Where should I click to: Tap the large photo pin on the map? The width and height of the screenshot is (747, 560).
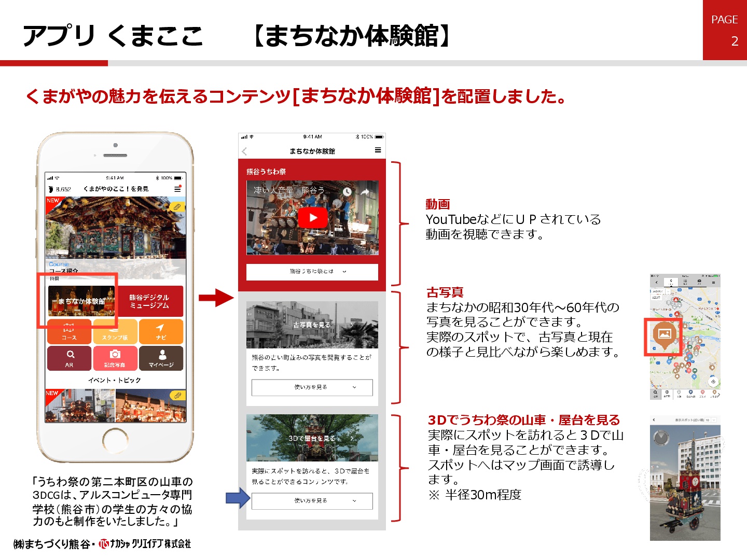pos(665,334)
